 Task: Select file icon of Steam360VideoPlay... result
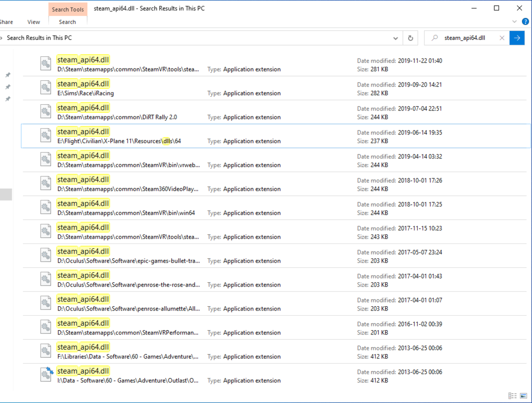[x=46, y=183]
